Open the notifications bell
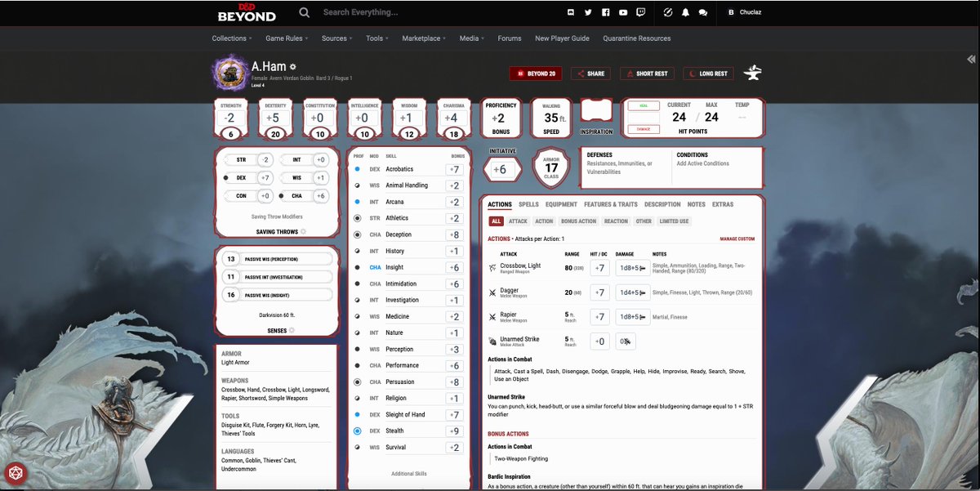The height and width of the screenshot is (491, 980). tap(685, 12)
